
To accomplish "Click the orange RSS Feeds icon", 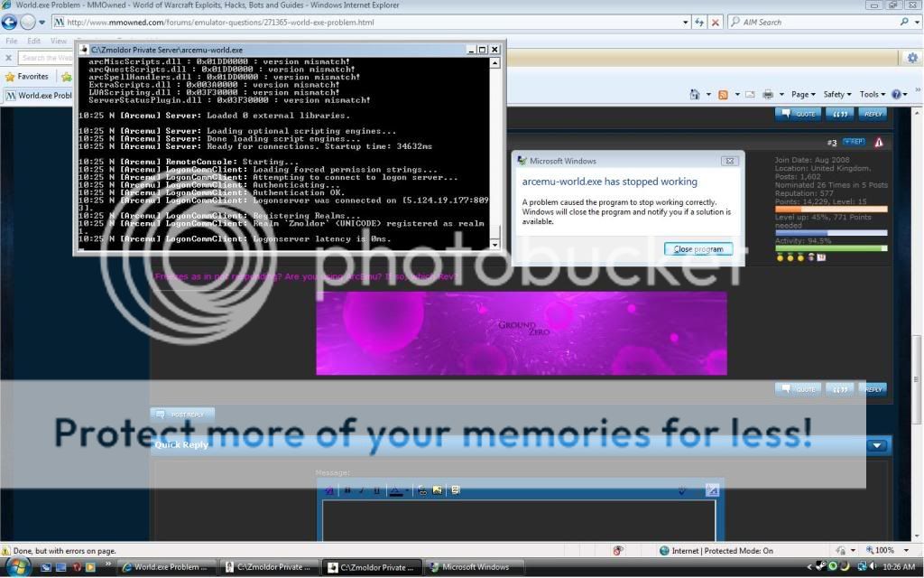I will coord(723,94).
